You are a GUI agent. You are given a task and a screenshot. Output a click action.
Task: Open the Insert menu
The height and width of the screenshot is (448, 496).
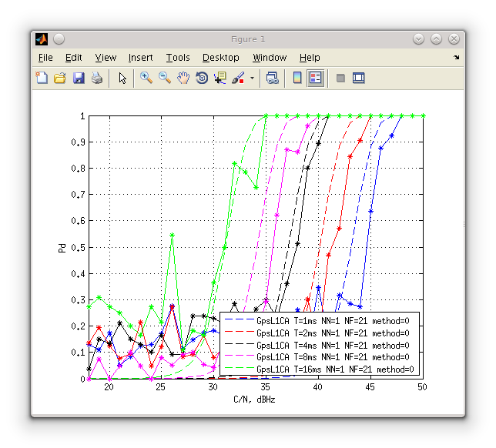140,58
